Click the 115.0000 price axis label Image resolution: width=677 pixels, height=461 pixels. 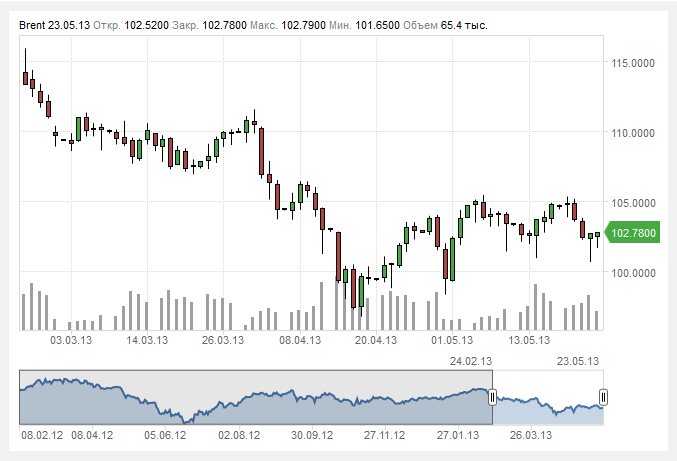point(633,63)
